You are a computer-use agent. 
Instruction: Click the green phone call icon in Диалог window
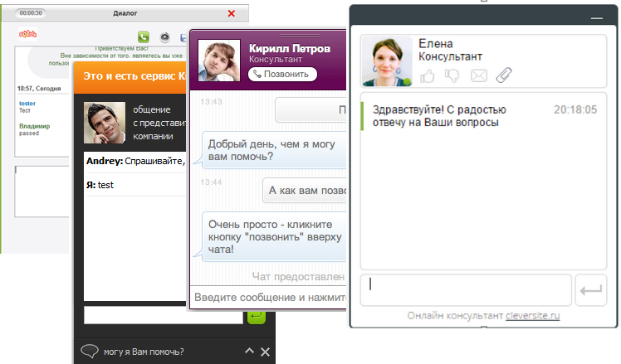click(144, 36)
